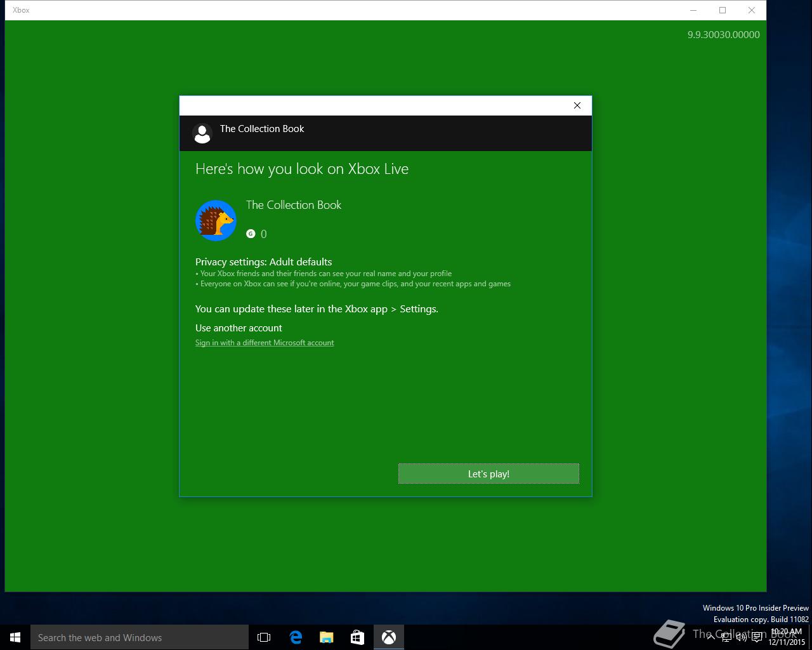
Task: Maximize the Xbox window
Action: (723, 10)
